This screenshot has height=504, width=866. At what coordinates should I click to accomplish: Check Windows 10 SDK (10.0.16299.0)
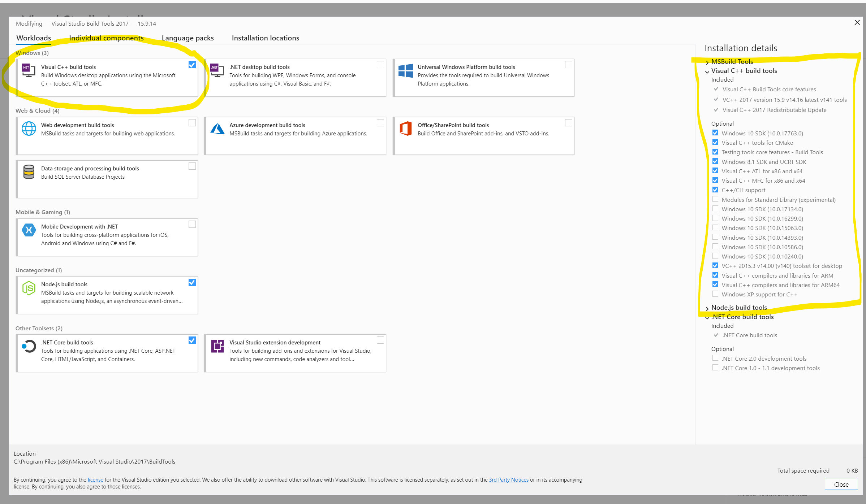[715, 218]
